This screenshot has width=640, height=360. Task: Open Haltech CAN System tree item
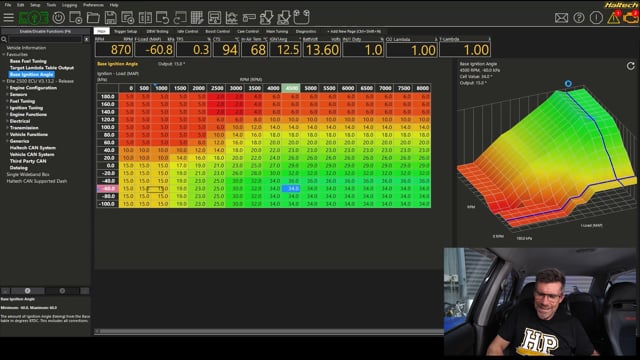[x=33, y=148]
